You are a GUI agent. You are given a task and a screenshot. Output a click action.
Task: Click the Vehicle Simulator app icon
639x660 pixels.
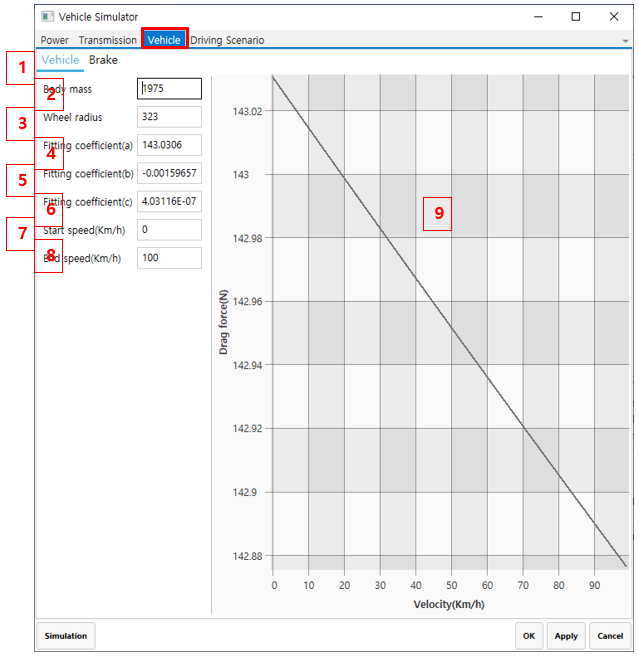(x=48, y=17)
